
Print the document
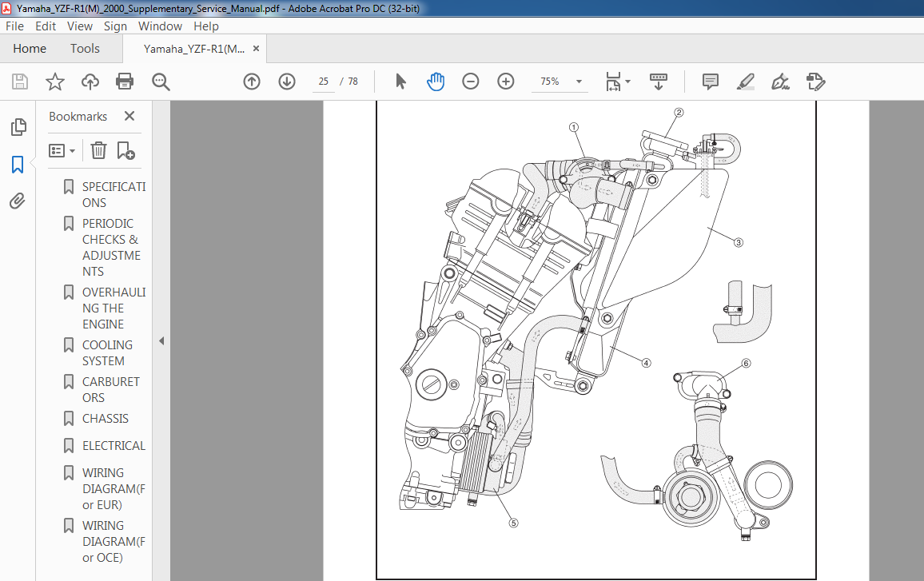point(125,82)
